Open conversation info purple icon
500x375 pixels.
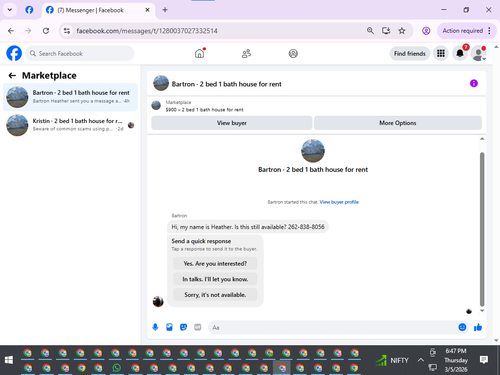(474, 83)
